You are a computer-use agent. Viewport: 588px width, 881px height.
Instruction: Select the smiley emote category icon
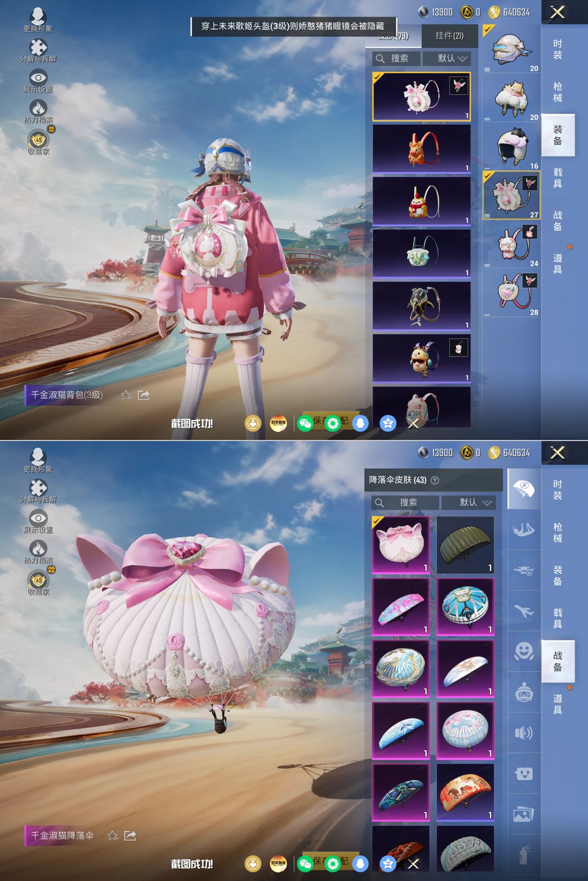523,652
